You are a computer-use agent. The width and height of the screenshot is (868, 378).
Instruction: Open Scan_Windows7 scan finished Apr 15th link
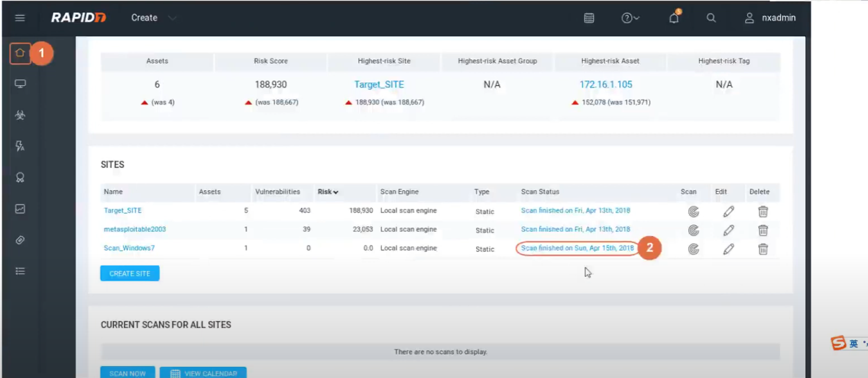577,248
